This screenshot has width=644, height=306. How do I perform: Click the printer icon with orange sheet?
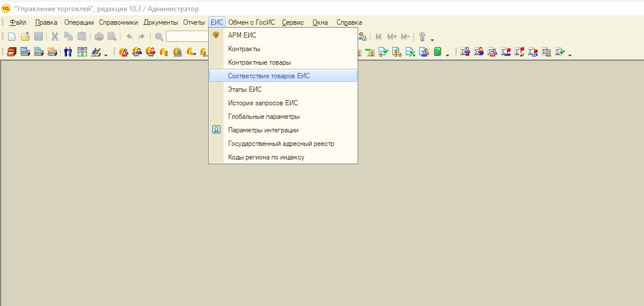(x=52, y=52)
